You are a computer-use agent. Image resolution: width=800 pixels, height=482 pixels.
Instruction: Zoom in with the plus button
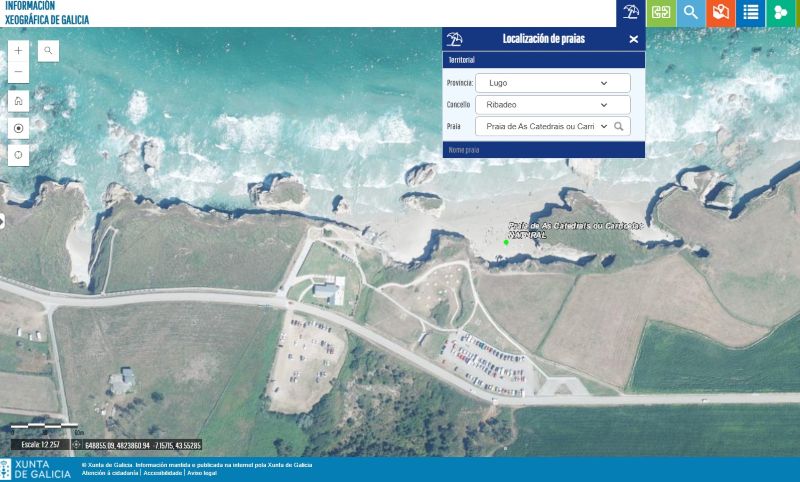[18, 50]
